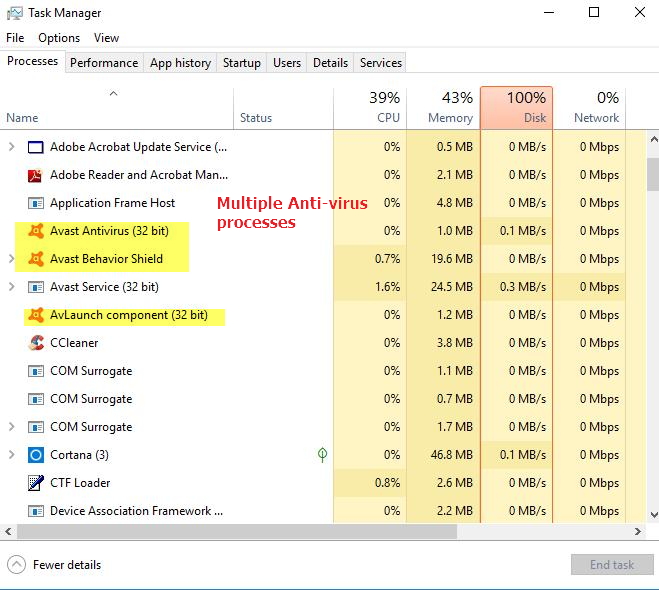Click the Avast Antivirus process icon
Screen dimensions: 659x590
pos(35,231)
